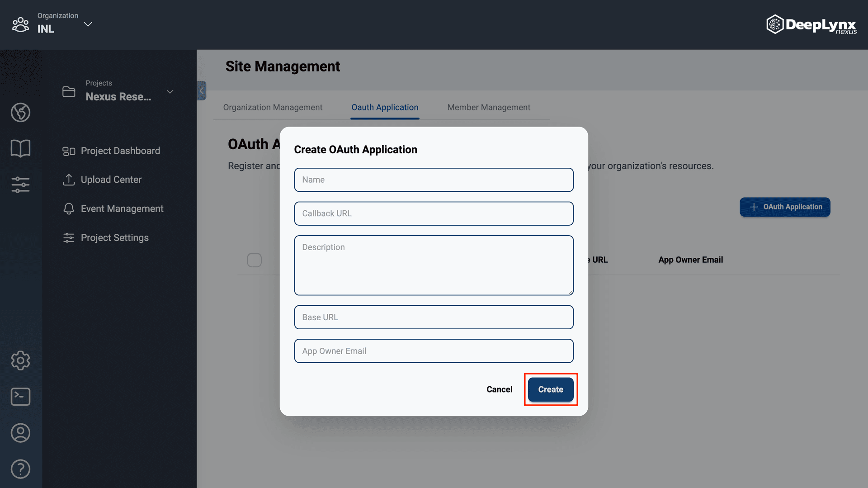868x488 pixels.
Task: Open the filters/preferences sliders icon
Action: point(20,185)
